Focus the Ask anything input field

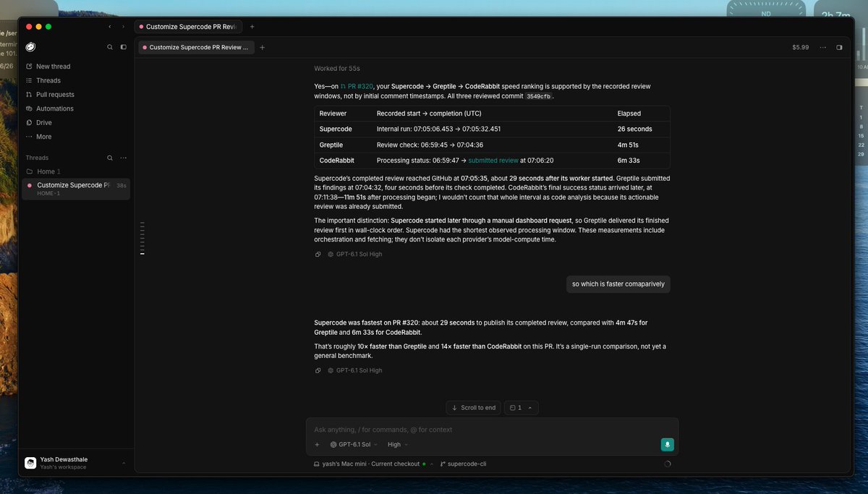click(492, 430)
